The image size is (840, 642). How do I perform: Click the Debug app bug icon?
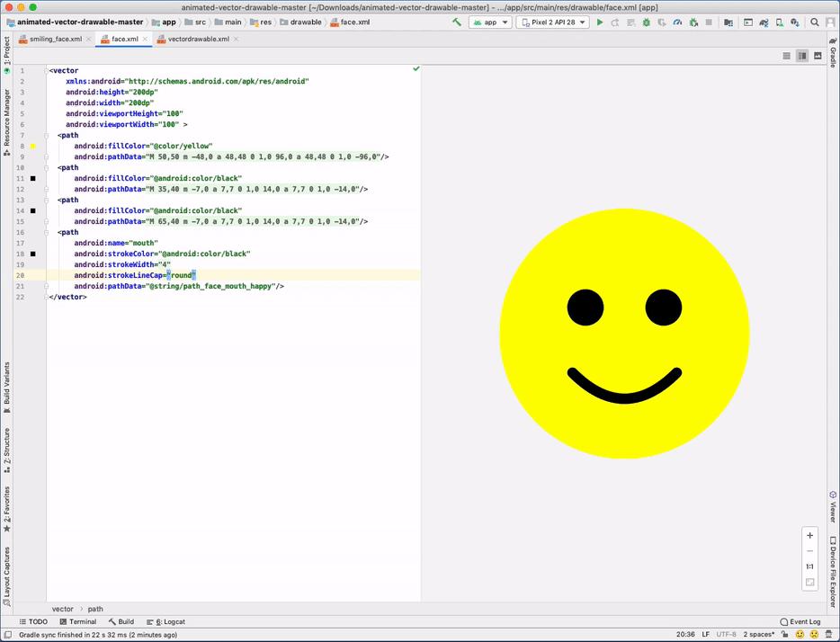(646, 22)
